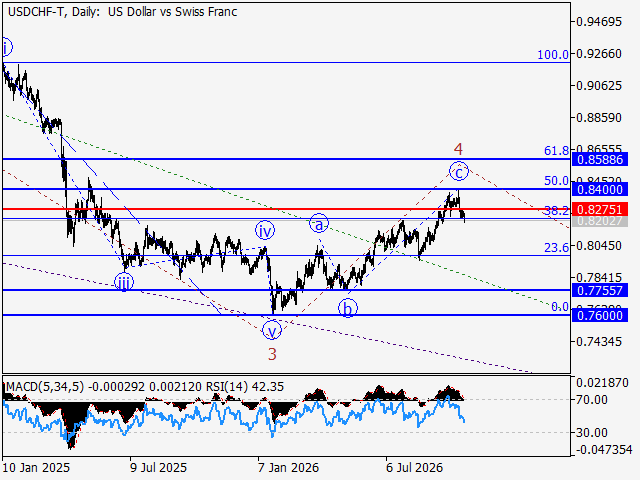
Task: Click the circled wave label 'iv'
Action: click(265, 231)
